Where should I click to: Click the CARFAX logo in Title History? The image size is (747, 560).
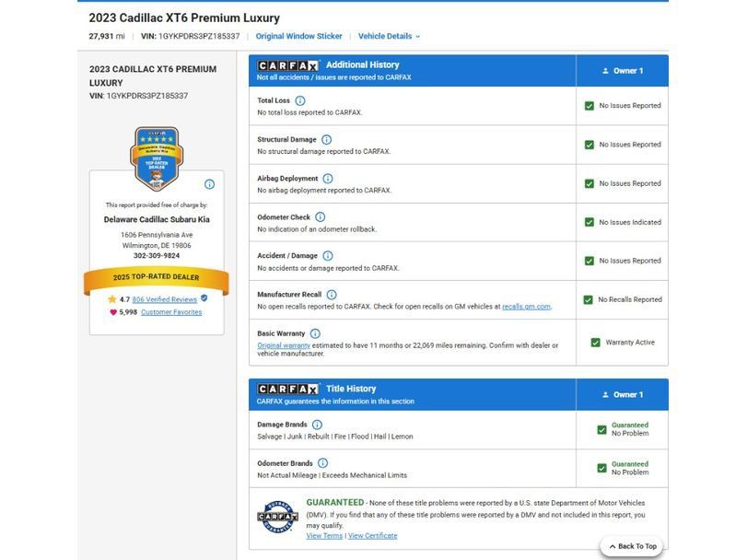click(288, 389)
